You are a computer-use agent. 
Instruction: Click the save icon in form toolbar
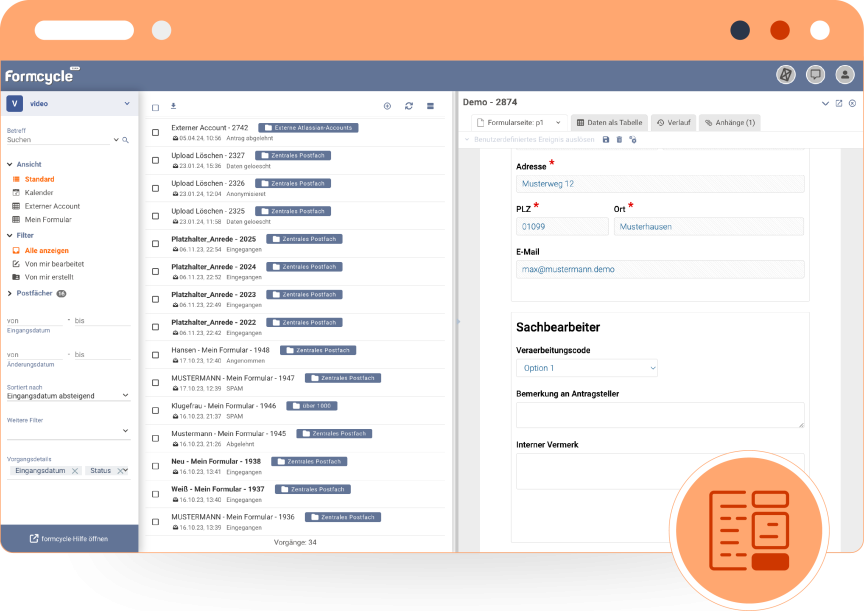(606, 140)
